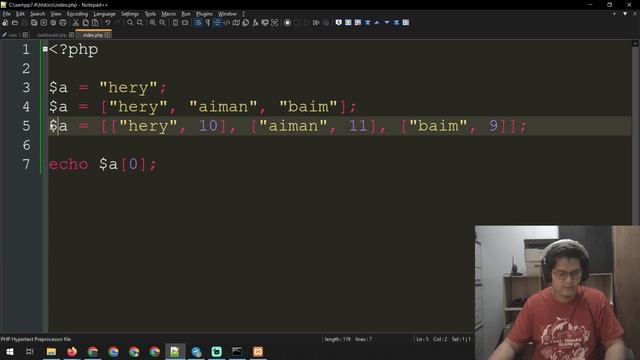Close the index.php tab
640x360 pixels.
(x=107, y=35)
